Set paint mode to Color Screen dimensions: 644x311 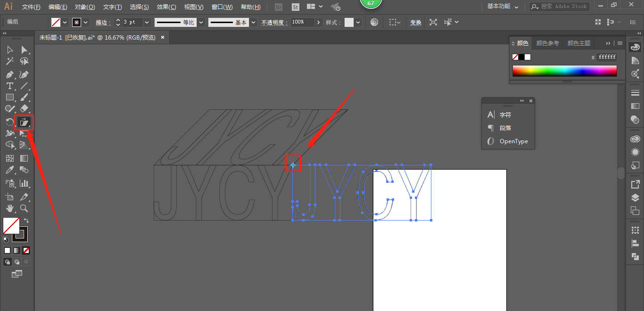[x=8, y=250]
